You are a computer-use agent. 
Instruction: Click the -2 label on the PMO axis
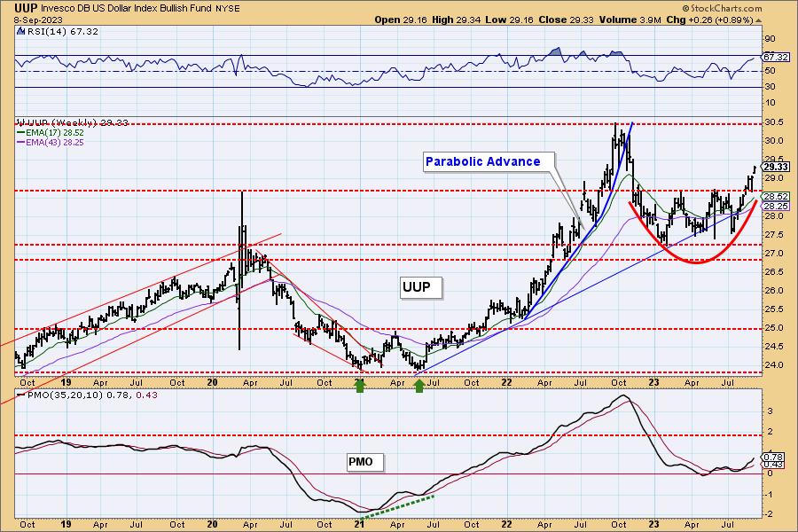pyautogui.click(x=770, y=514)
